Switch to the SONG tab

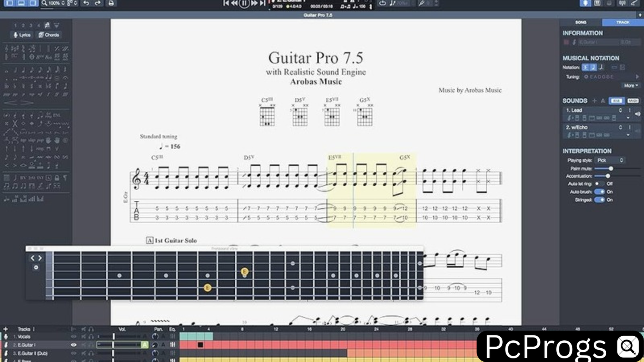[x=581, y=23]
